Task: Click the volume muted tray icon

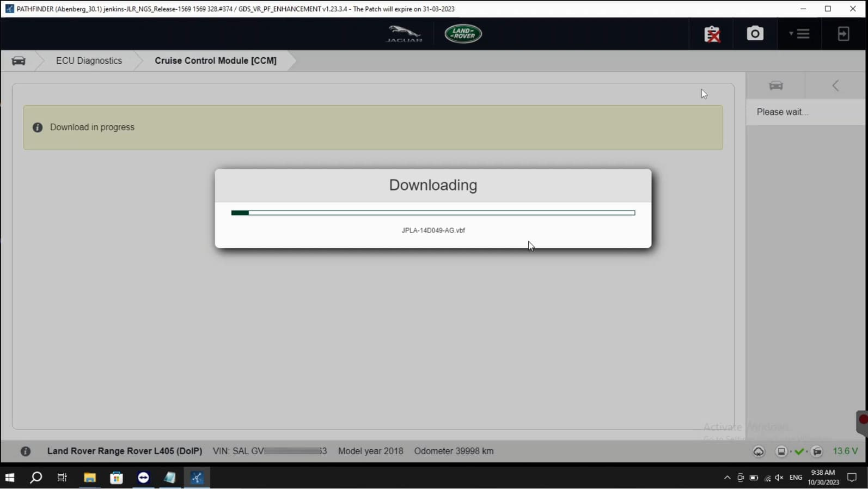Action: point(779,478)
